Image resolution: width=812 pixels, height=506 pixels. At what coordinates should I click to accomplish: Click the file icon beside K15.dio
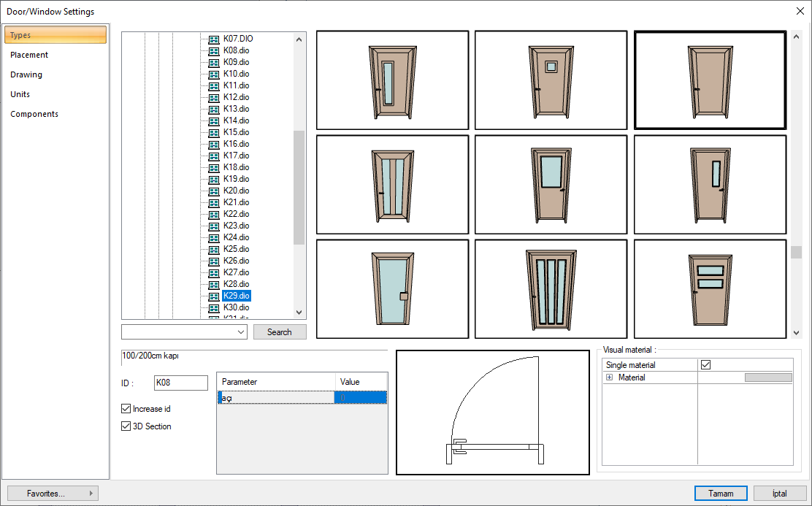(x=213, y=132)
